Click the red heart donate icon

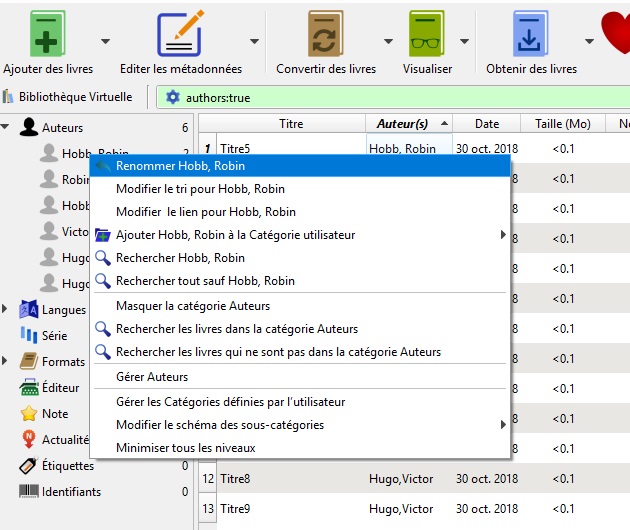coord(616,33)
